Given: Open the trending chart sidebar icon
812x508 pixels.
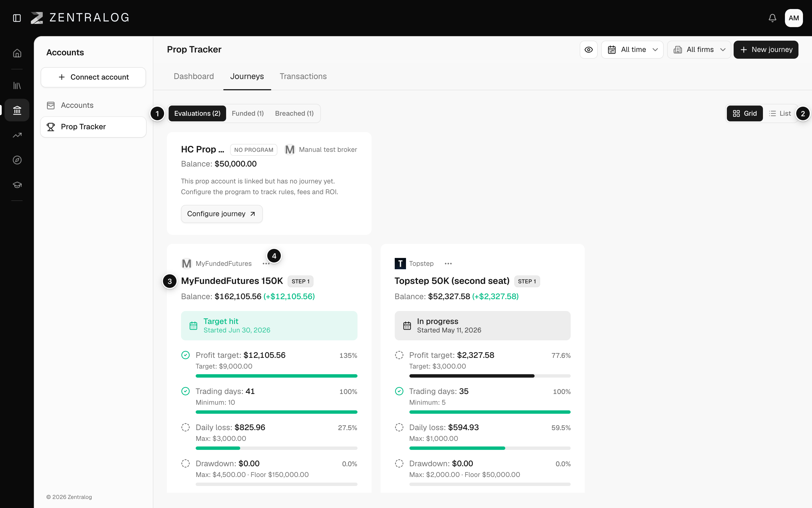Looking at the screenshot, I should point(17,135).
